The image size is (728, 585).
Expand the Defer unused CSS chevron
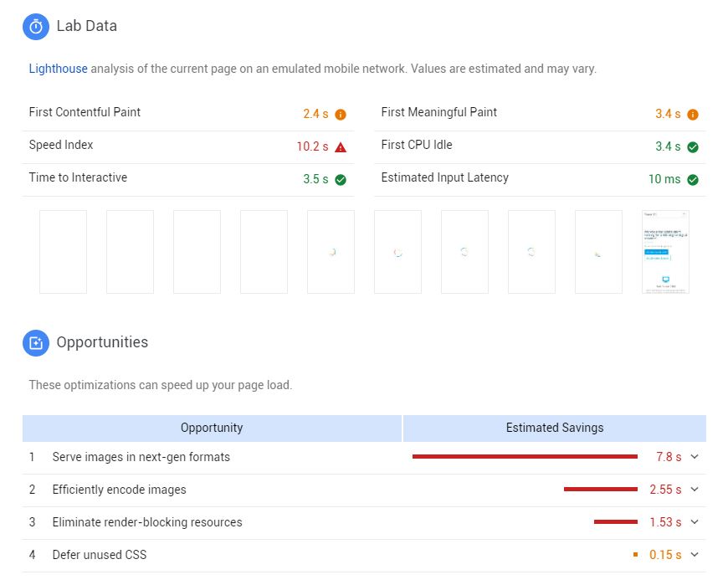point(695,554)
